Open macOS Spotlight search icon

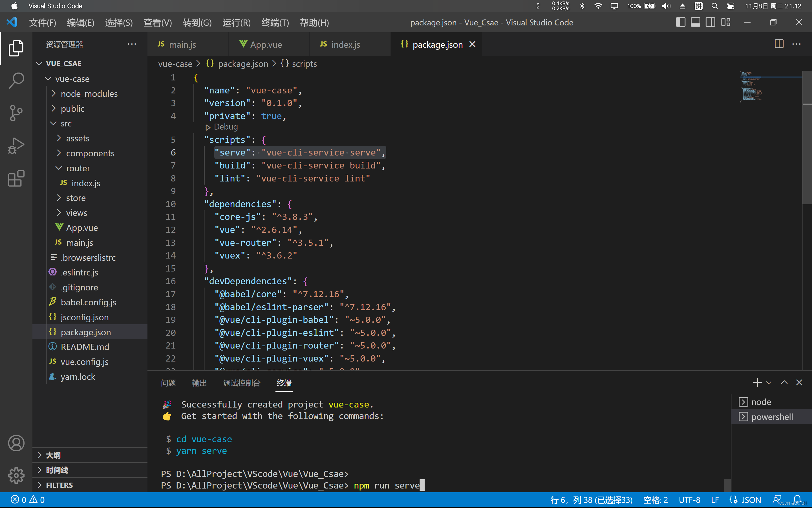pos(715,6)
